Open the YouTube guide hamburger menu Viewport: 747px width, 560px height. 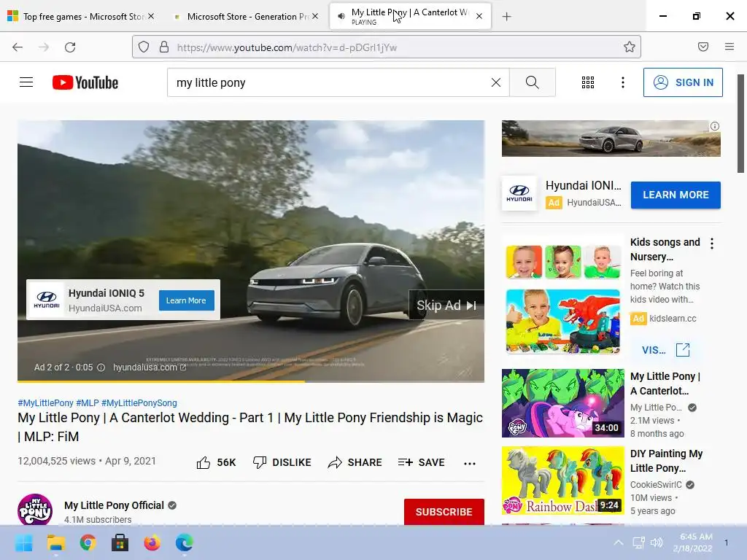pyautogui.click(x=26, y=82)
